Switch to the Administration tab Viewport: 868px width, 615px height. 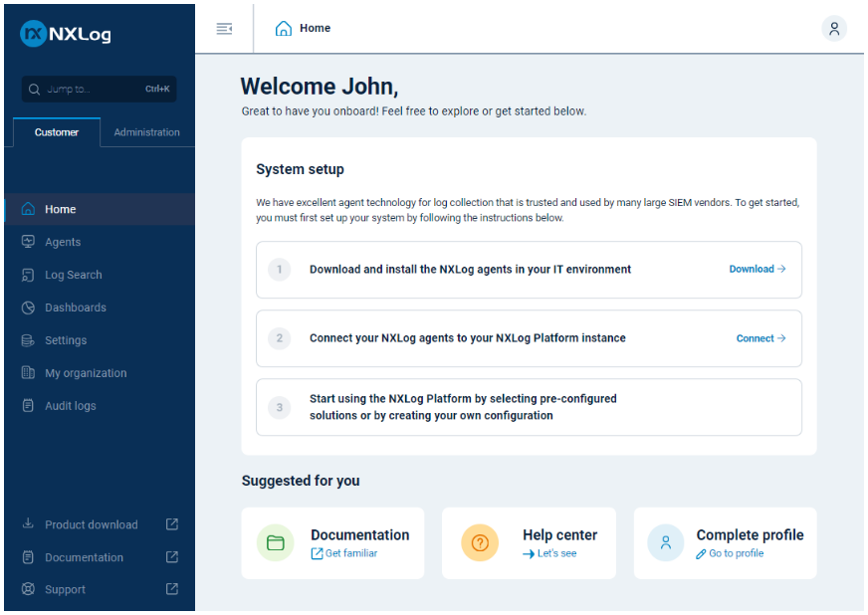pos(146,132)
